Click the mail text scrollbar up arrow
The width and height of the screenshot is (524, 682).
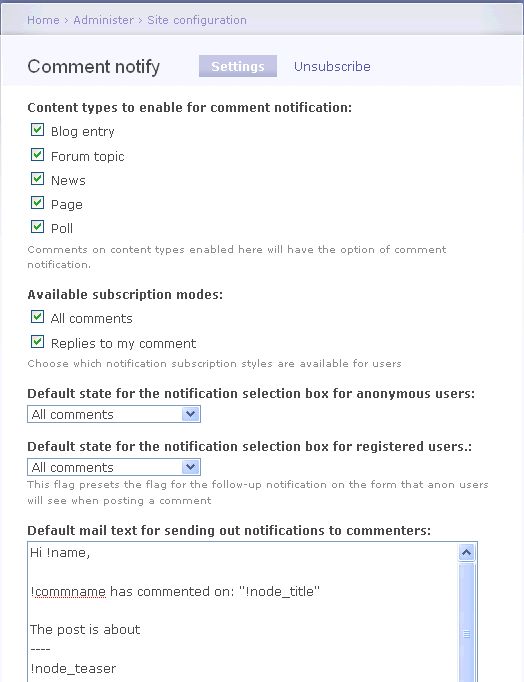coord(467,553)
